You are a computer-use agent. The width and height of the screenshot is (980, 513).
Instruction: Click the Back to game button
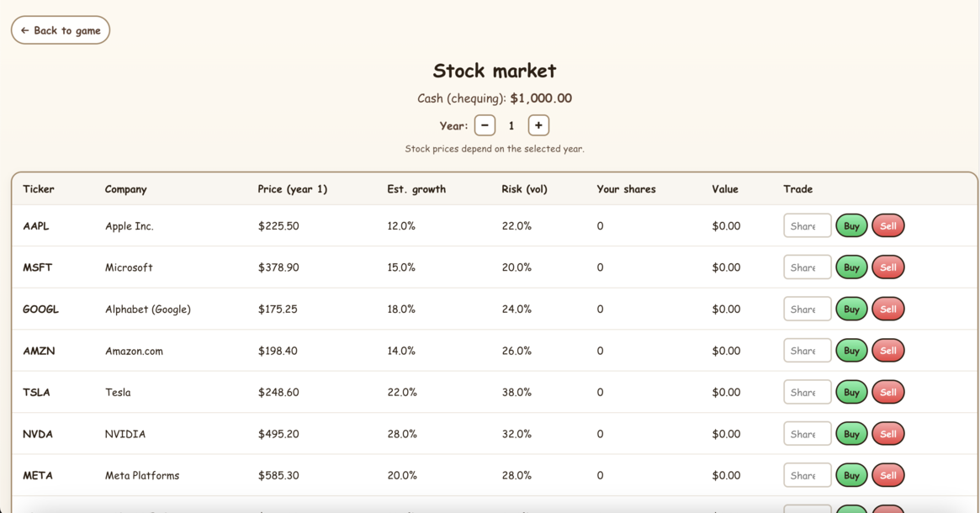pos(61,30)
